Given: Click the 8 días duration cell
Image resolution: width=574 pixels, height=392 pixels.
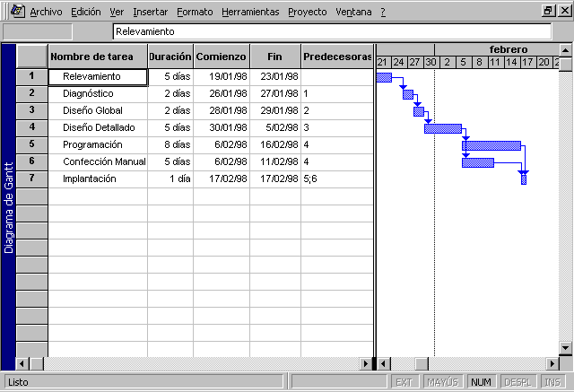Looking at the screenshot, I should 170,144.
